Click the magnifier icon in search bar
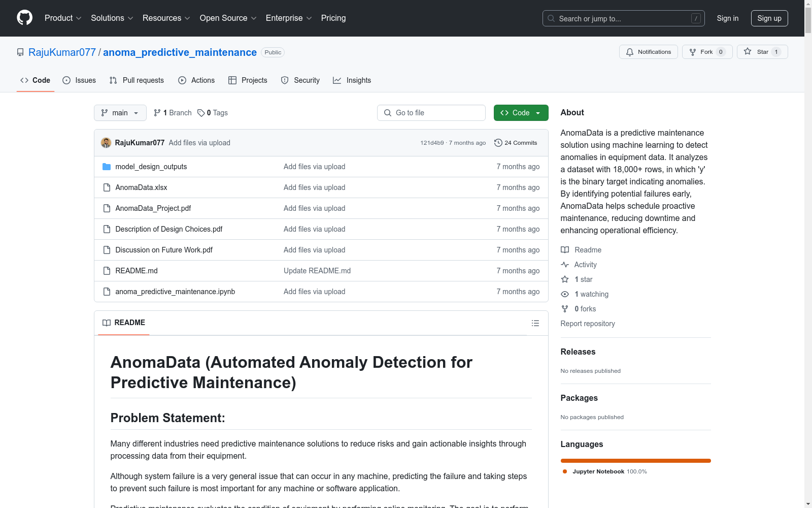 551,18
